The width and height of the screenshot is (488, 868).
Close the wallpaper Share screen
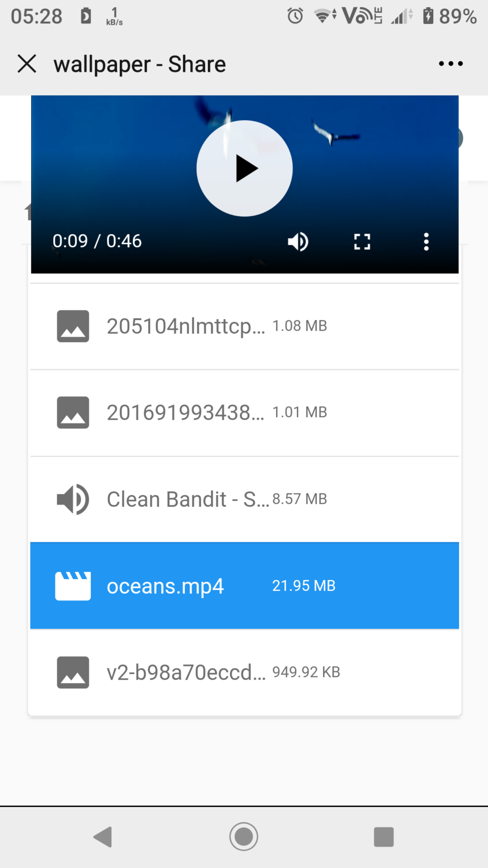point(27,64)
